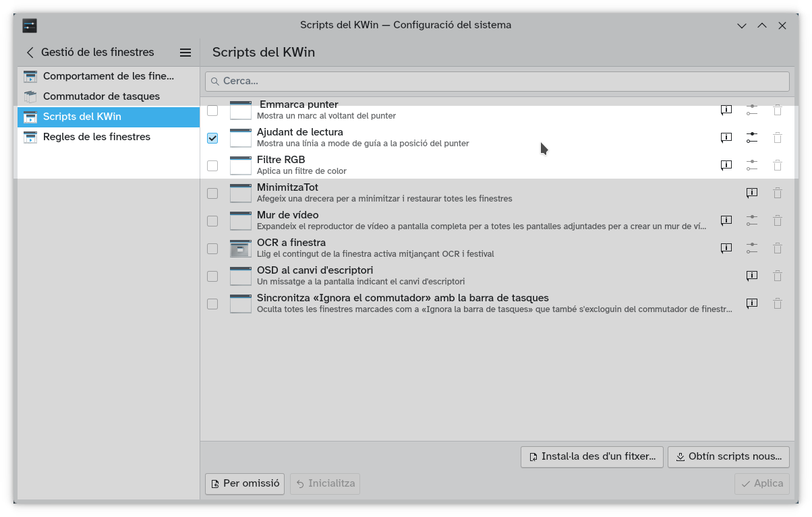The width and height of the screenshot is (812, 517).
Task: Show info about Ajudant de lectura
Action: (x=726, y=138)
